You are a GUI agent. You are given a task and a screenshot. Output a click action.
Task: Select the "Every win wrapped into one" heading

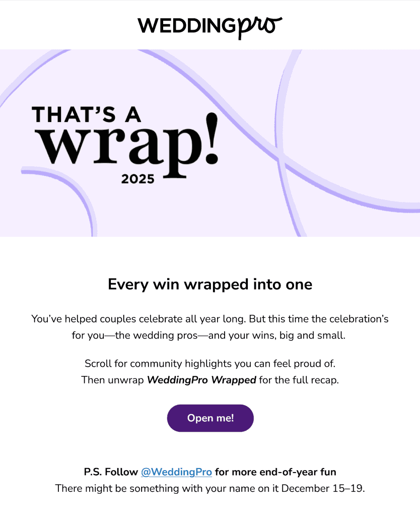(210, 284)
